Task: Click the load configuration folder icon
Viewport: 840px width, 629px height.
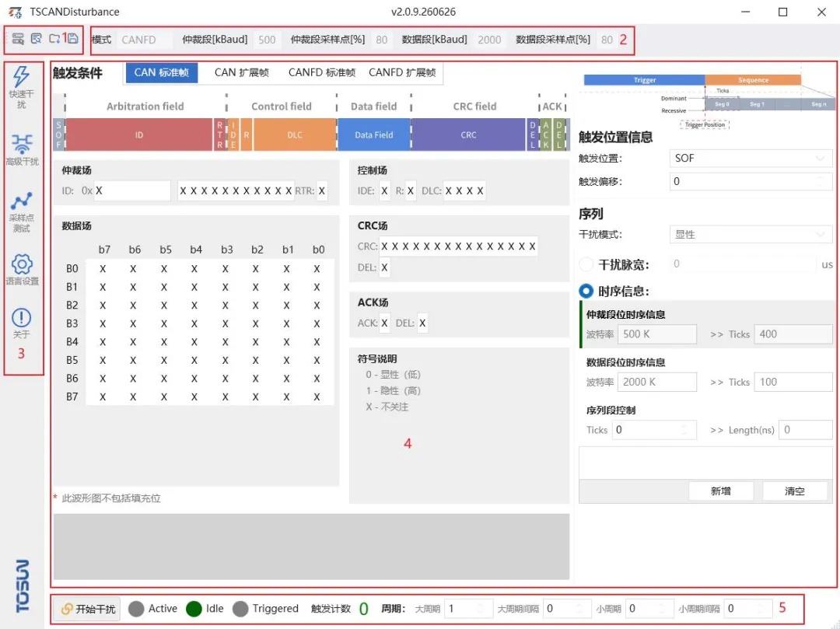Action: pyautogui.click(x=54, y=39)
